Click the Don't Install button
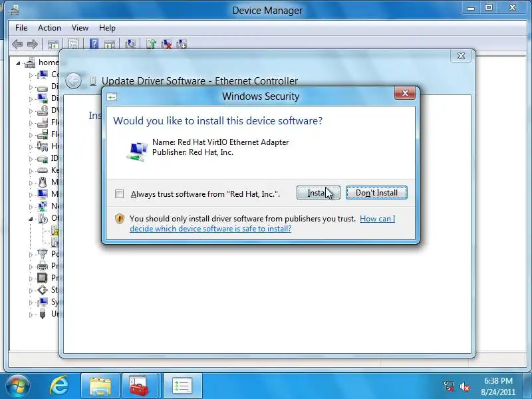532x399 pixels. pos(376,193)
